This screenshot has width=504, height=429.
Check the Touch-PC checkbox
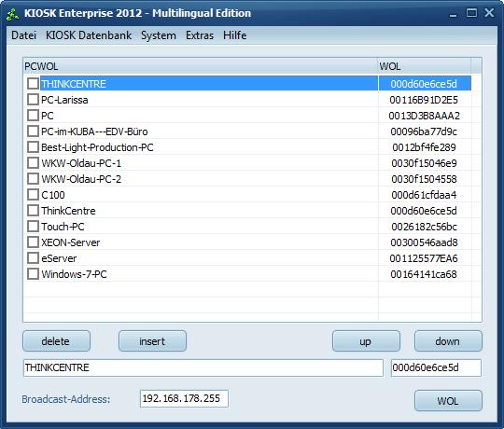[33, 227]
